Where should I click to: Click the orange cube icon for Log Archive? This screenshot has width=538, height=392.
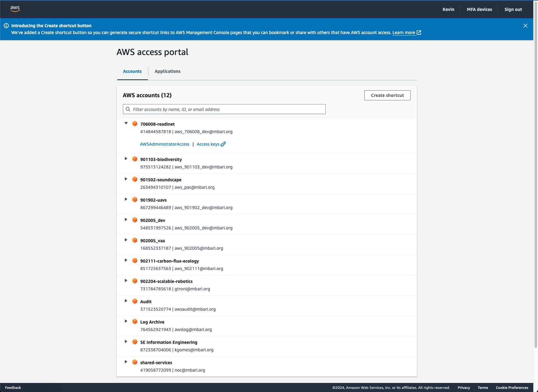point(135,321)
